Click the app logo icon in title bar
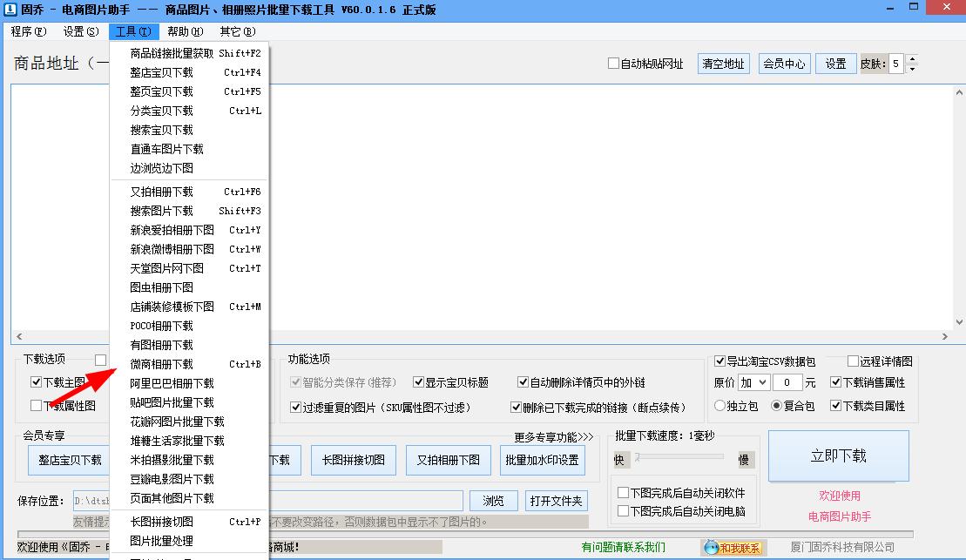The height and width of the screenshot is (560, 966). [x=10, y=10]
